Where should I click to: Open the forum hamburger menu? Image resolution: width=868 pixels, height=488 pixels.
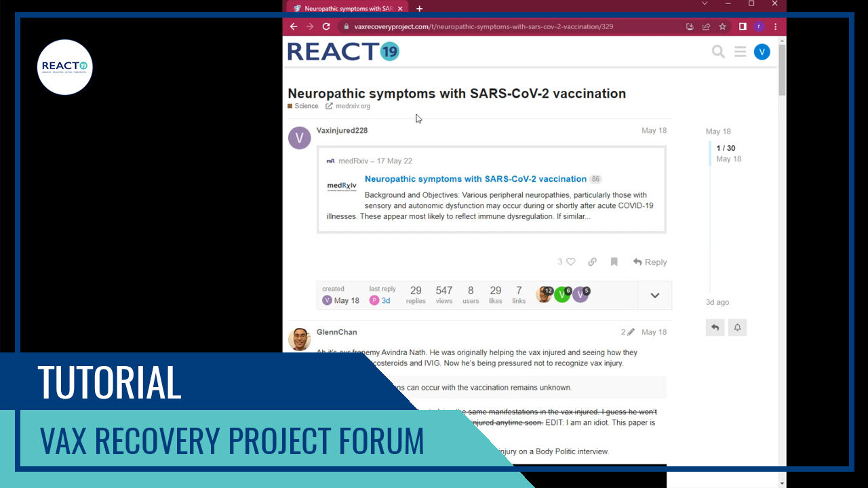[740, 52]
